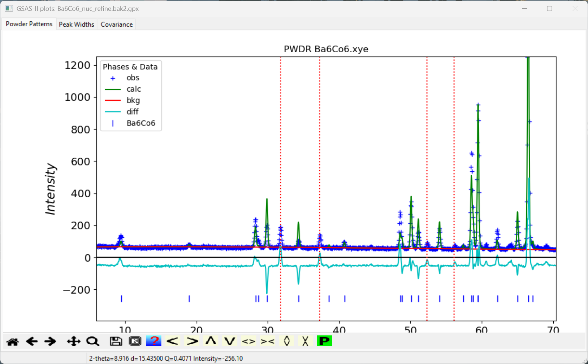Click the 'diff' legend entry

133,112
